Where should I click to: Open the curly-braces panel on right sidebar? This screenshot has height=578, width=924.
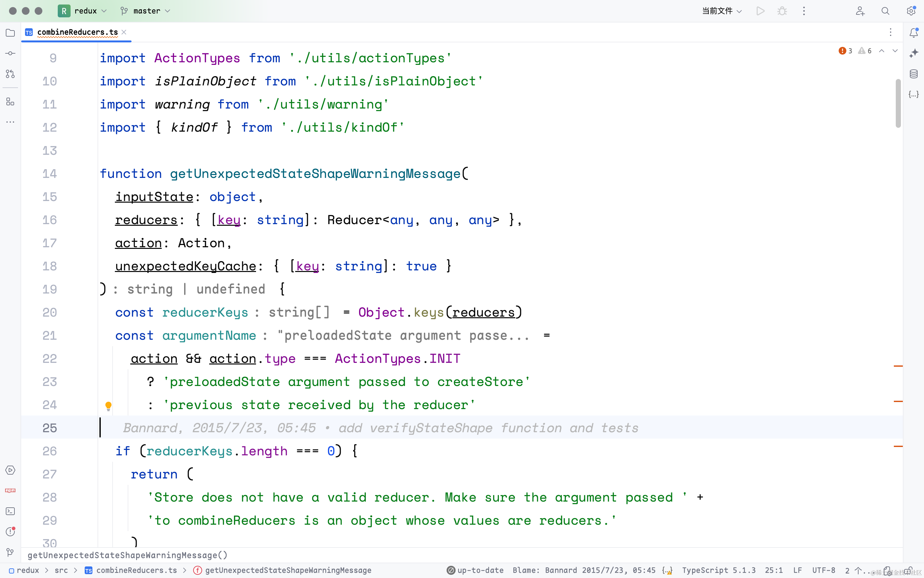point(914,94)
